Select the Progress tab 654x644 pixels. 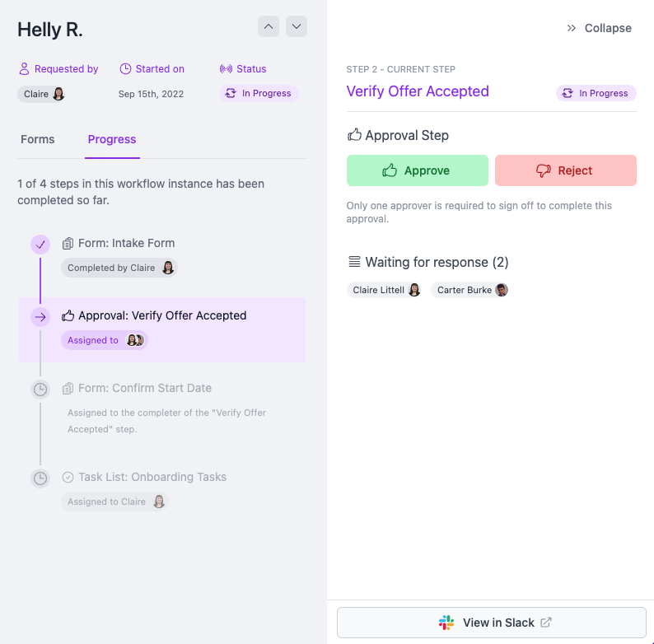point(112,139)
